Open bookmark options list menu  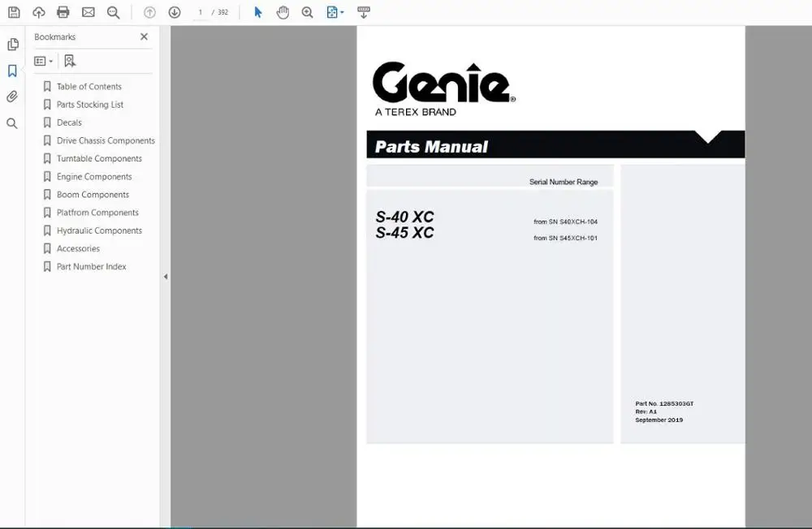[x=44, y=61]
